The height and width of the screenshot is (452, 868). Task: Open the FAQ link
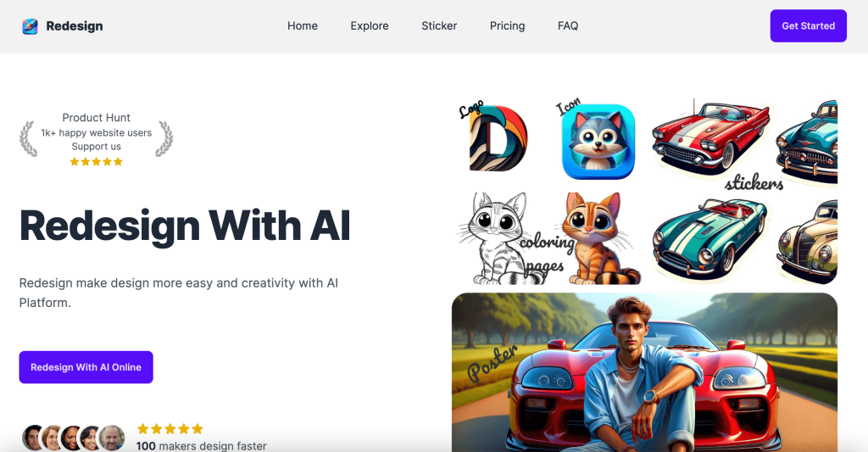(x=568, y=26)
